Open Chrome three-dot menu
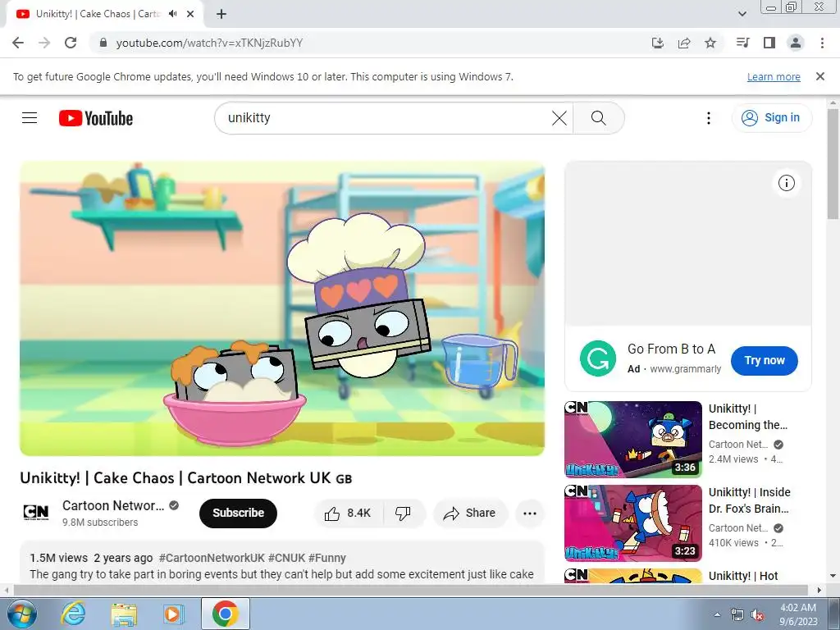Screen dimensions: 840x630 (x=822, y=43)
